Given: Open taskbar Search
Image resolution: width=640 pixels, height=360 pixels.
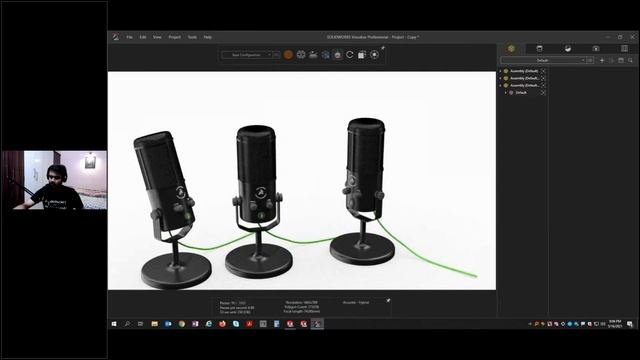Looking at the screenshot, I should (x=127, y=324).
